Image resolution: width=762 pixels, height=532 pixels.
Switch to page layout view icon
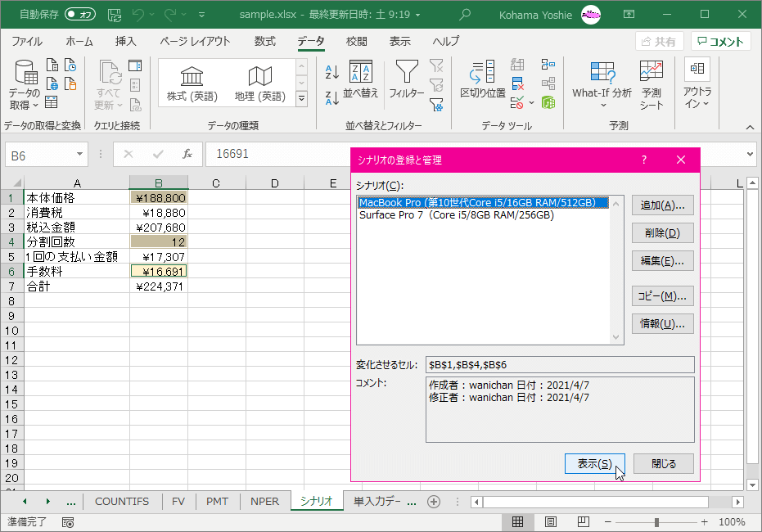coord(551,522)
